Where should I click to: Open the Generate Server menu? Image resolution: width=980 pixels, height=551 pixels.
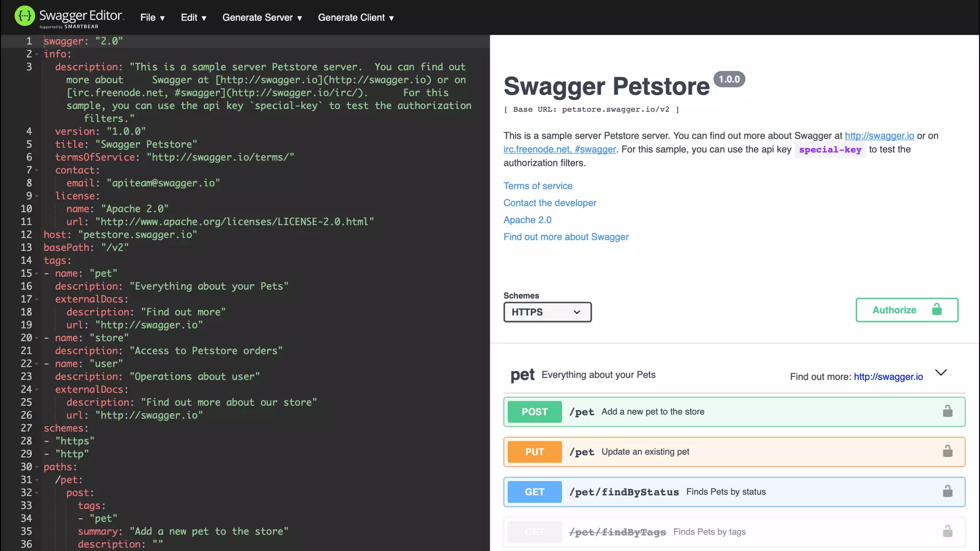(262, 18)
